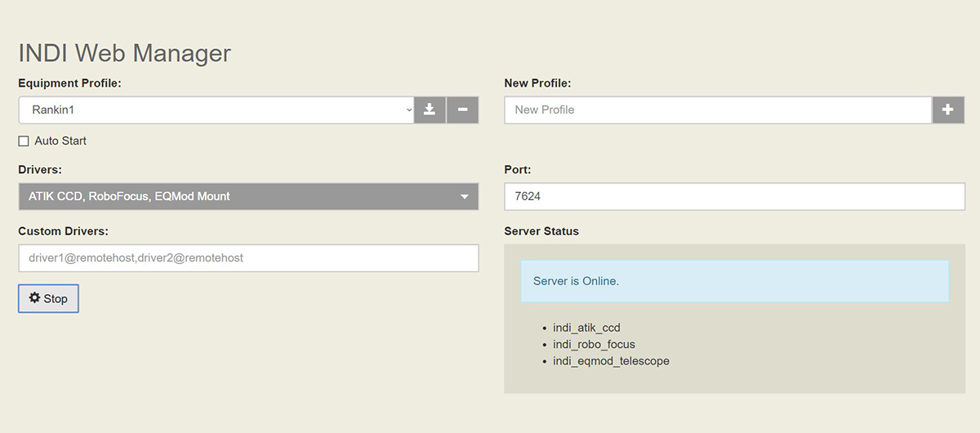Select the indi_robo_focus running driver entry
The height and width of the screenshot is (433, 980).
click(x=594, y=344)
